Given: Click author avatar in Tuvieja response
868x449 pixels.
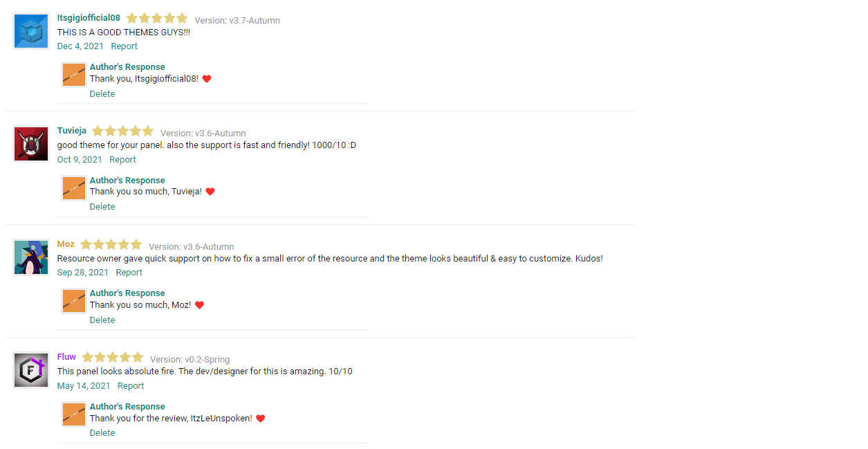Looking at the screenshot, I should click(74, 188).
